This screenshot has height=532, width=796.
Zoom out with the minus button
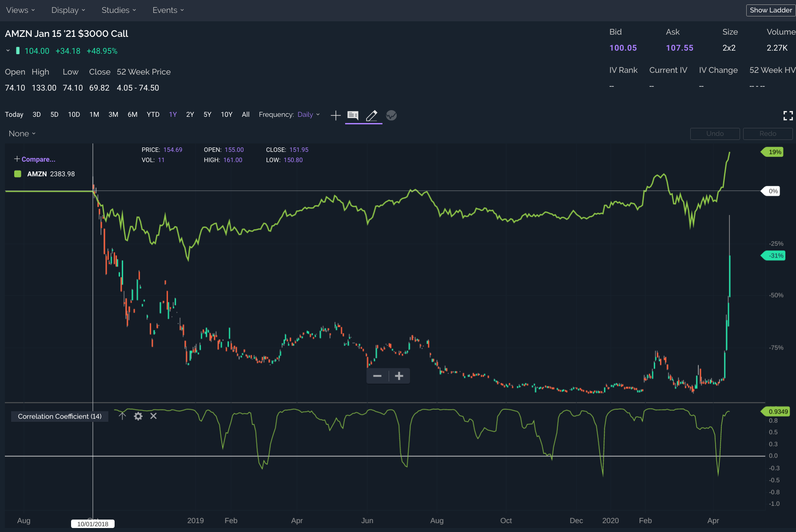(378, 376)
